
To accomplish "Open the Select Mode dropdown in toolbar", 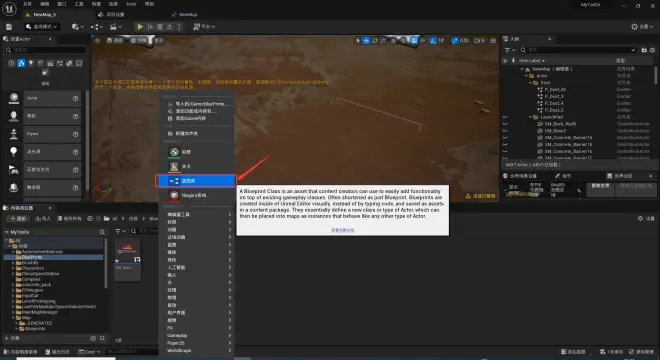I will (x=41, y=27).
